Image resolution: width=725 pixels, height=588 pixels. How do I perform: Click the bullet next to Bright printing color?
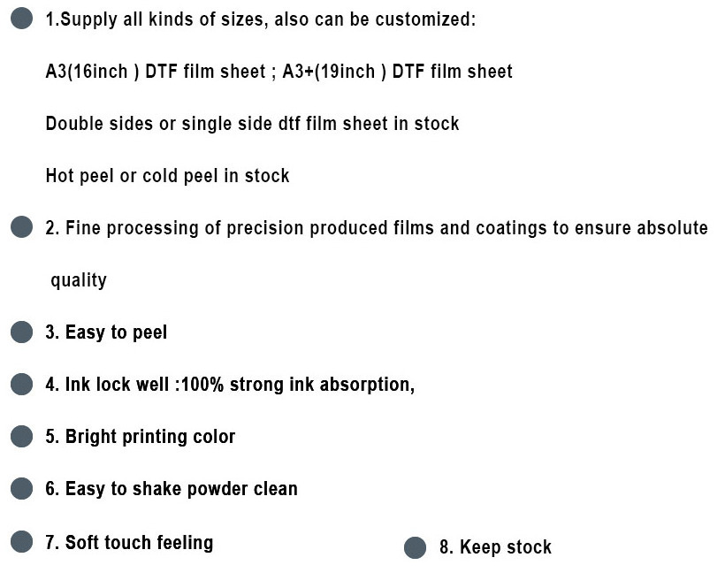tap(22, 437)
